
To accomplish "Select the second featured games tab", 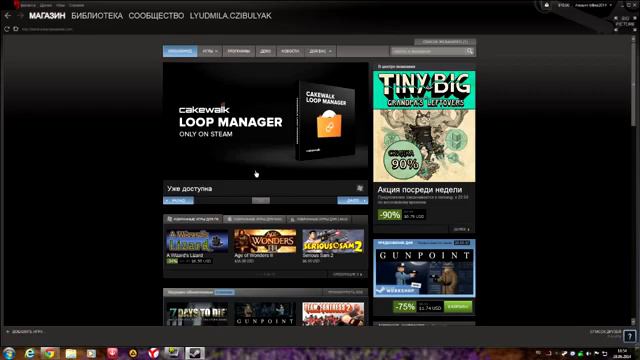I will point(255,219).
